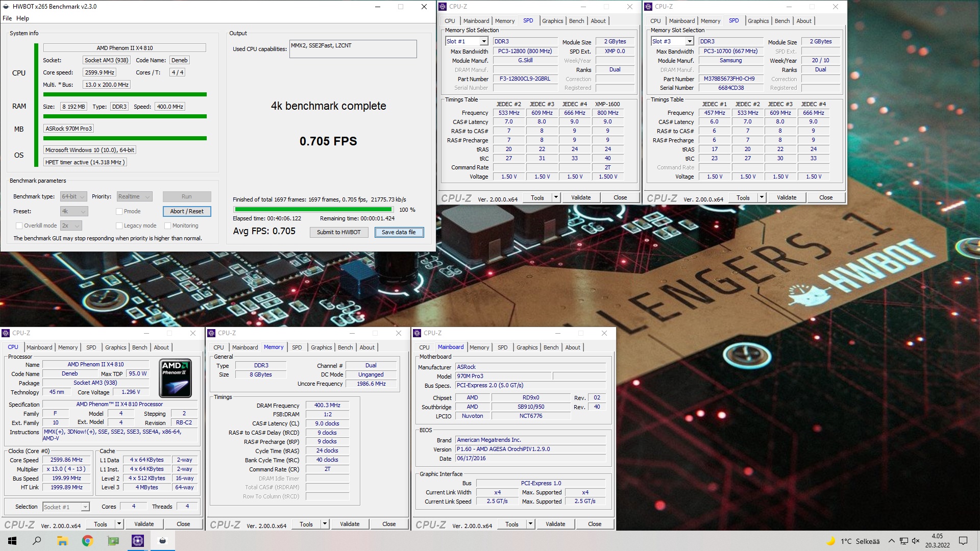Enable the Overkill mode checkbox
This screenshot has height=551, width=980.
[x=19, y=226]
